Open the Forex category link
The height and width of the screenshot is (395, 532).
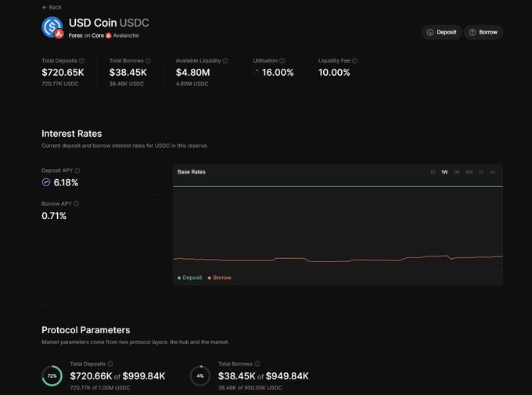pos(75,36)
